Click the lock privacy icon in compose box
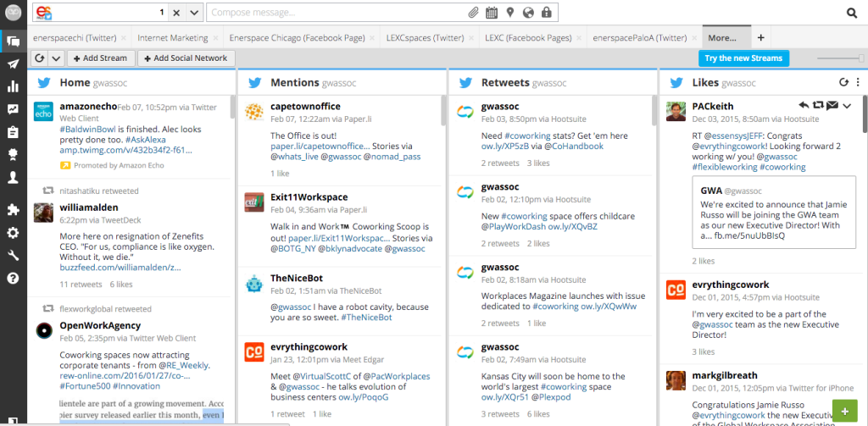This screenshot has height=426, width=868. [547, 12]
